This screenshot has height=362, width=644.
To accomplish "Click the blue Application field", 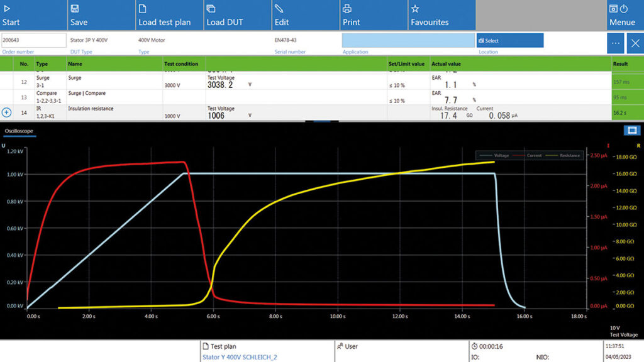I will coord(408,40).
